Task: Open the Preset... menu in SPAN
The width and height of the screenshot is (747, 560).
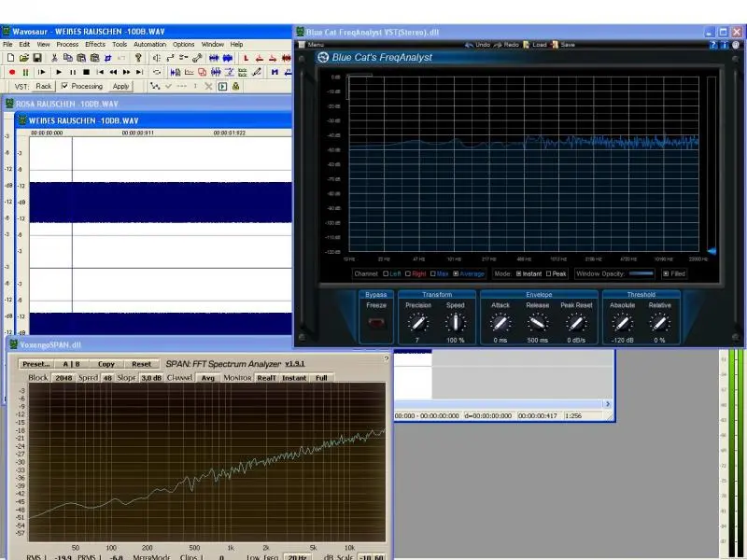Action: pyautogui.click(x=35, y=364)
